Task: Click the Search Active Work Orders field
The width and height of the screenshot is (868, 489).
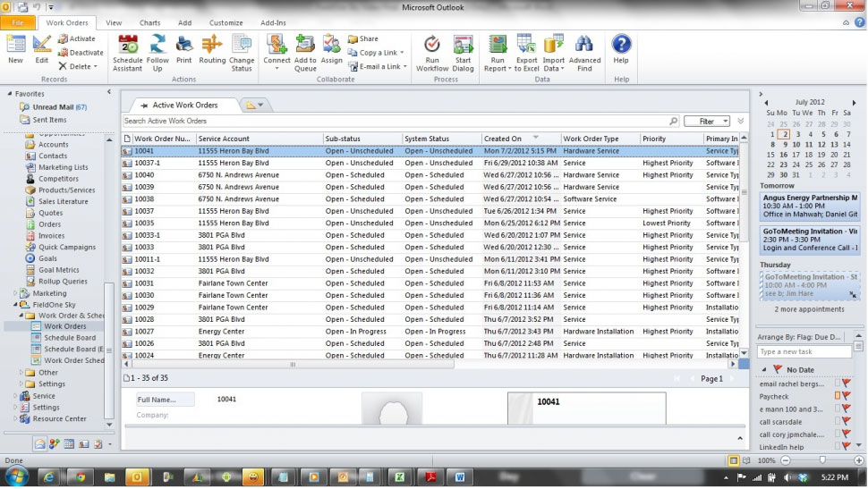Action: click(x=396, y=122)
